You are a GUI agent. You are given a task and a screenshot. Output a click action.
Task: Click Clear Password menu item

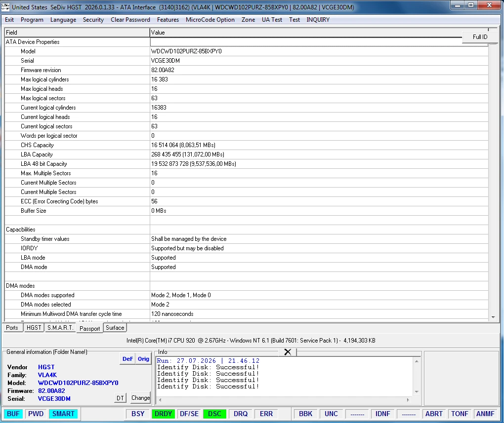pos(130,20)
